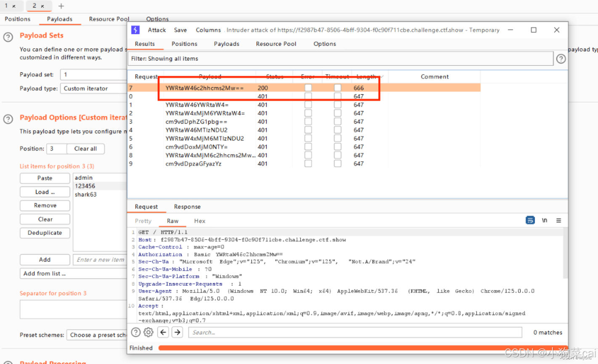This screenshot has height=364, width=598.
Task: Focus the Search field in request viewer
Action: point(355,332)
